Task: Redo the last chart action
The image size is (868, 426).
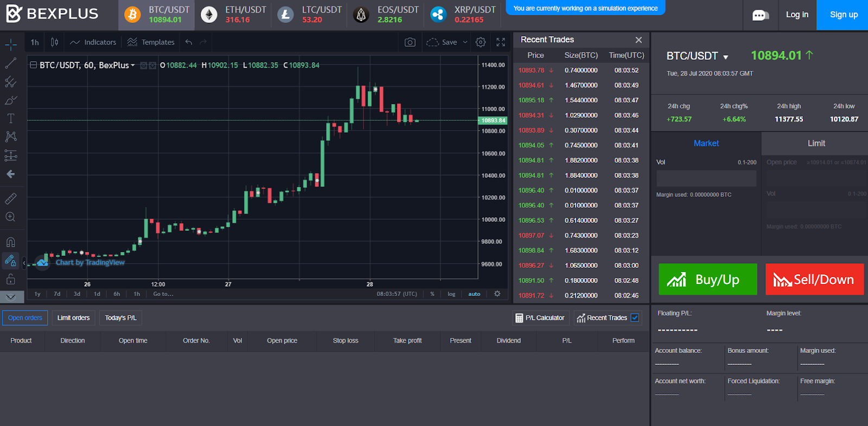Action: (203, 42)
